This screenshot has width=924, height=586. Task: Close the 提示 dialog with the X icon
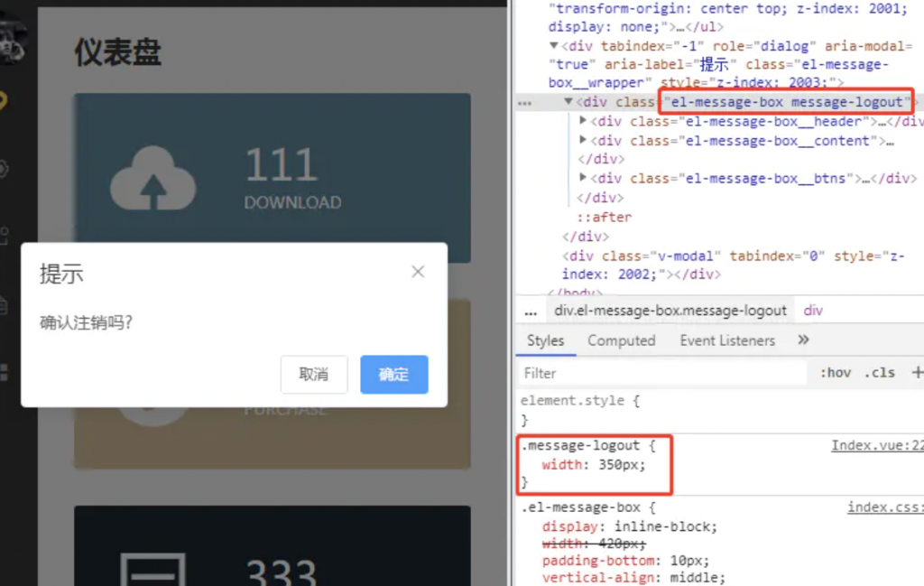pos(418,272)
